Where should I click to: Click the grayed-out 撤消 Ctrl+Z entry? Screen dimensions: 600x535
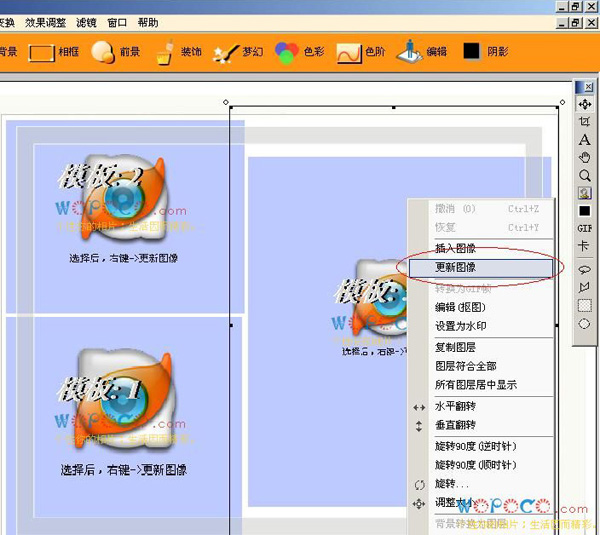[x=481, y=209]
